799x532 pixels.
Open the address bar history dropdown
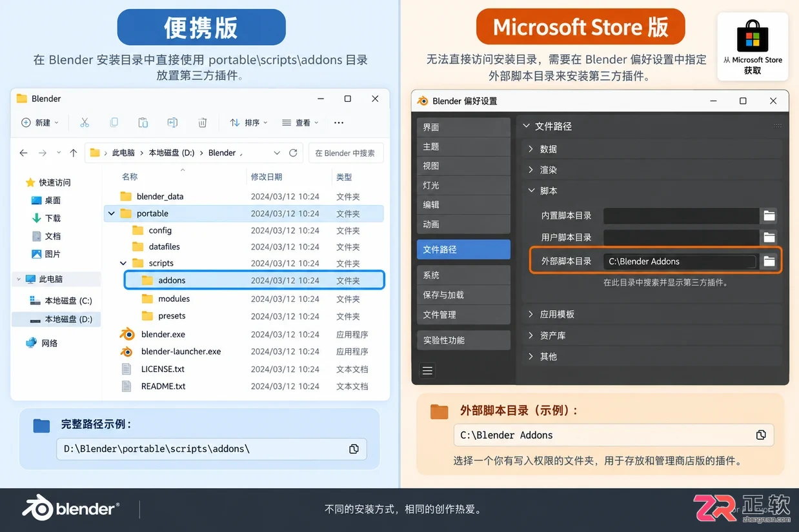pos(277,153)
